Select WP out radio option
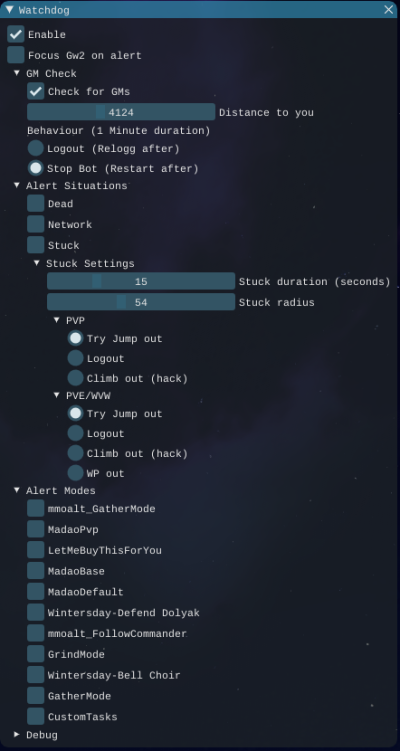400x751 pixels. pyautogui.click(x=75, y=473)
